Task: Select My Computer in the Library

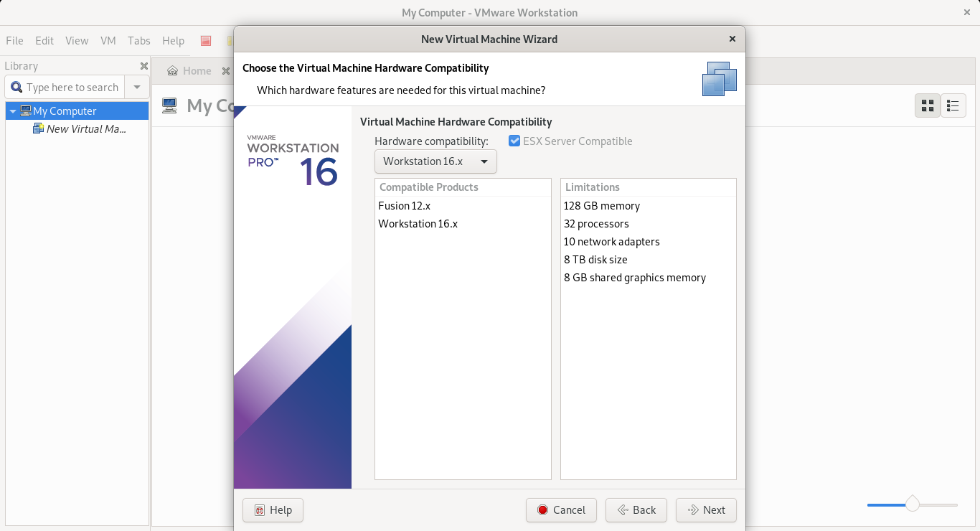Action: 77,111
